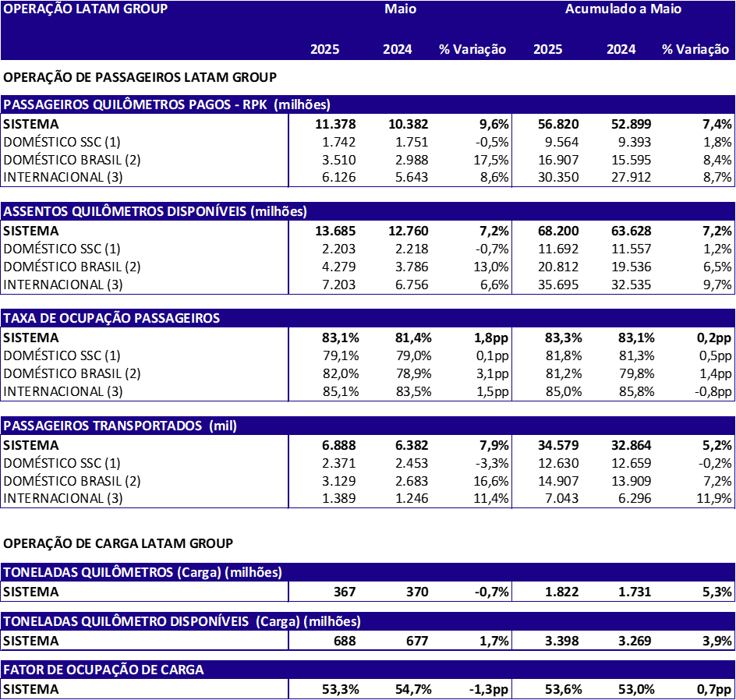Viewport: 736px width, 700px height.
Task: Click the 8,7% Internacional accumulated variation
Action: point(717,178)
